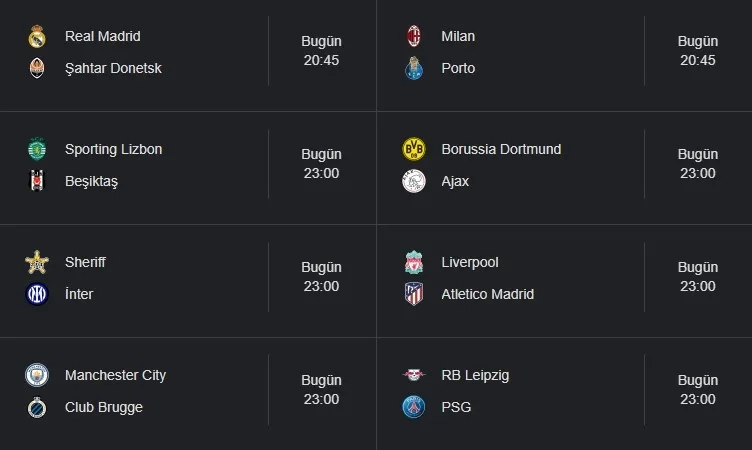
Task: Click the Beşiktaş club logo
Action: 37,182
